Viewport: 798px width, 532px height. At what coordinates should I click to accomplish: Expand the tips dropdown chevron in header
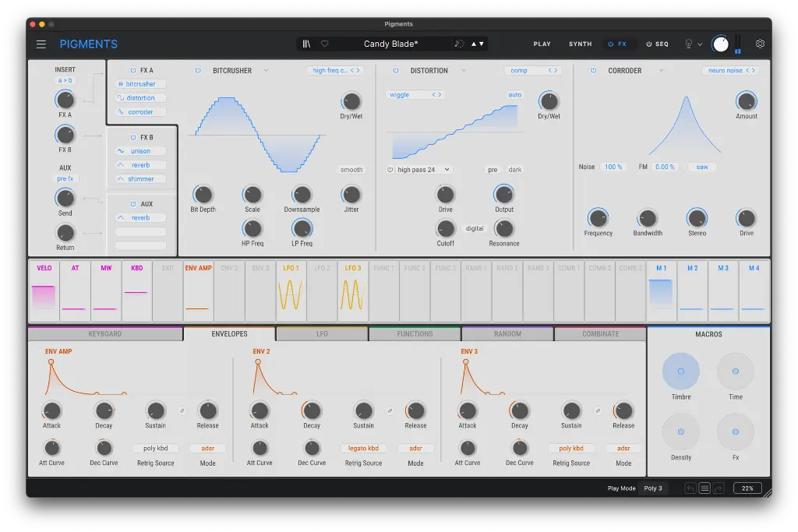click(x=700, y=44)
